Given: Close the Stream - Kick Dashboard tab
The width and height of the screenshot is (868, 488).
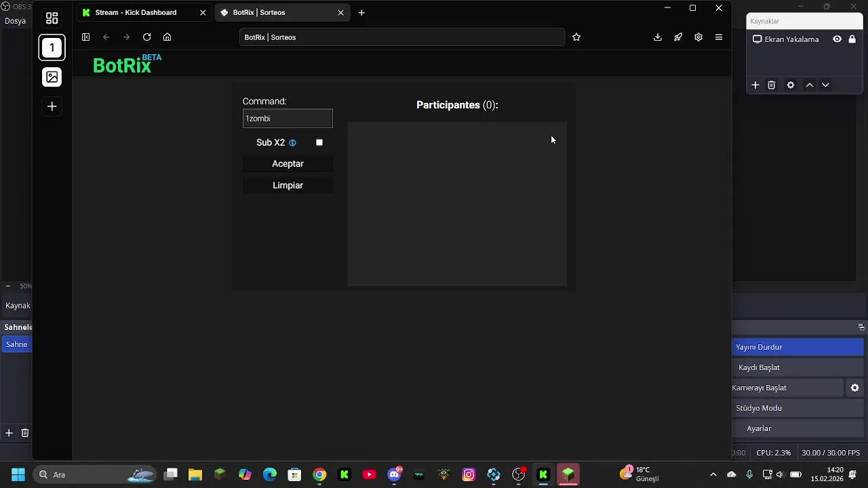Looking at the screenshot, I should coord(203,12).
